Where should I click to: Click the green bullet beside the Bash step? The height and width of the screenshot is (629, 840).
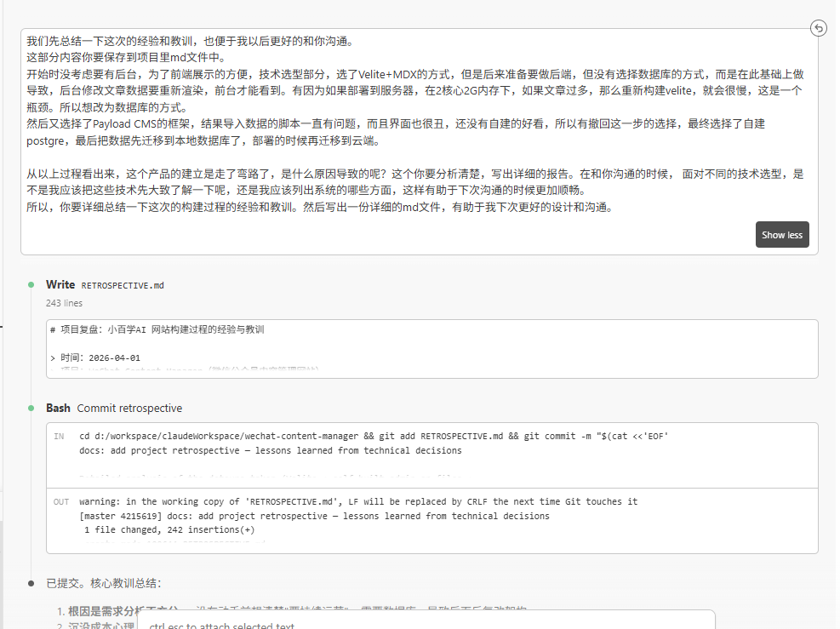32,409
